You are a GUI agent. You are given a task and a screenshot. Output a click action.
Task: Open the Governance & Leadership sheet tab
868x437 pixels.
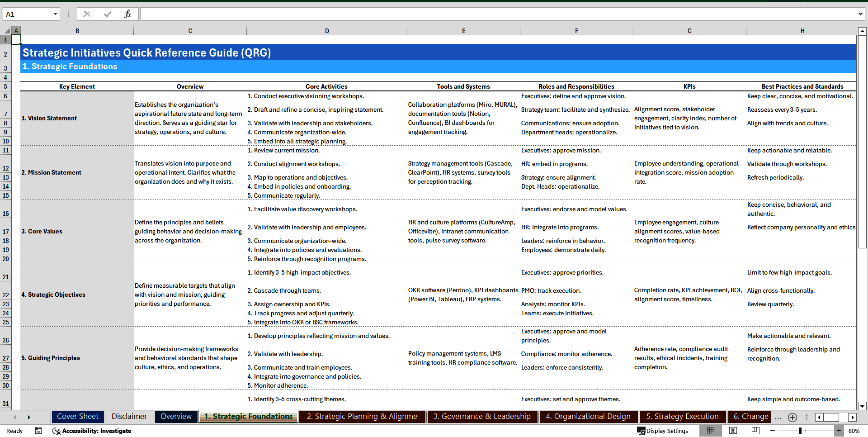(482, 417)
